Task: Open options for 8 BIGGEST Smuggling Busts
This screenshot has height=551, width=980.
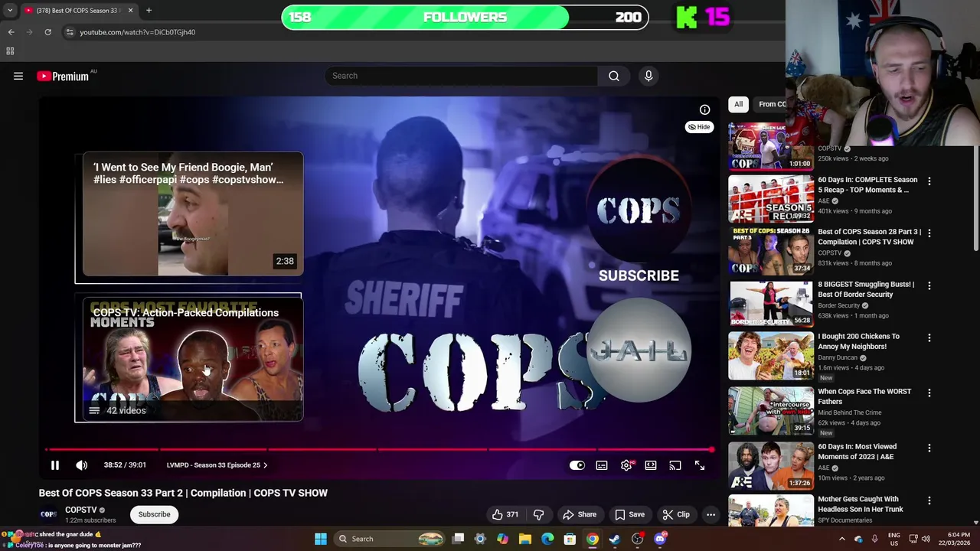Action: [929, 285]
